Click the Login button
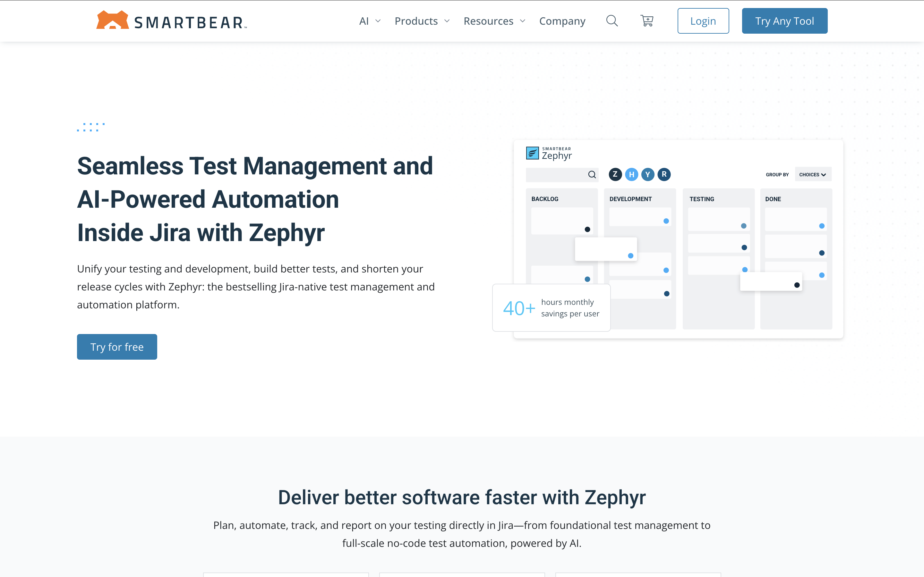Viewport: 924px width, 577px height. point(703,21)
